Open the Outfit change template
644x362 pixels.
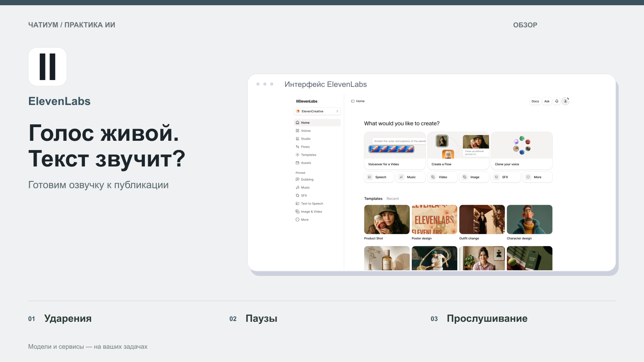[x=482, y=220]
